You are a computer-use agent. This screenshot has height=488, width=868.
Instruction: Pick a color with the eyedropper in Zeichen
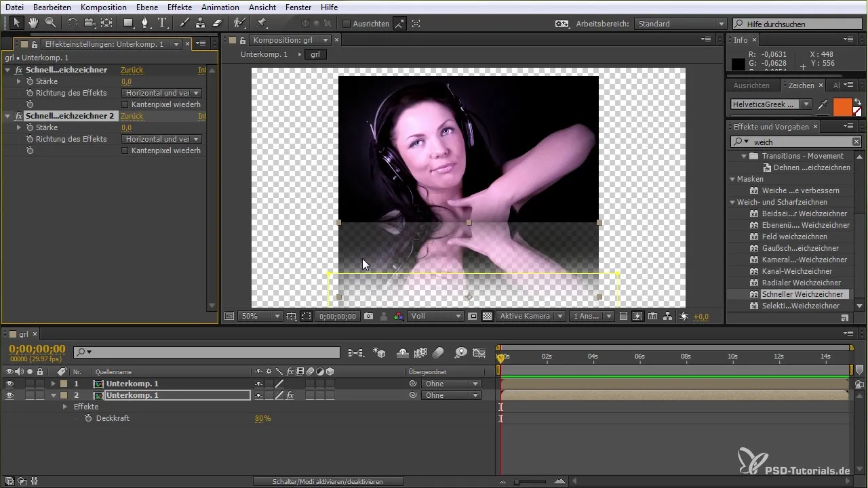pos(823,105)
